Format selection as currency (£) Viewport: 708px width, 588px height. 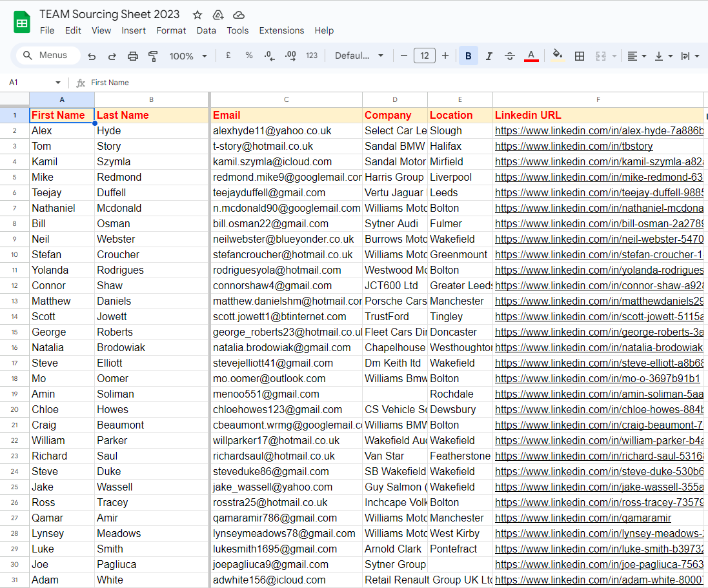[228, 56]
